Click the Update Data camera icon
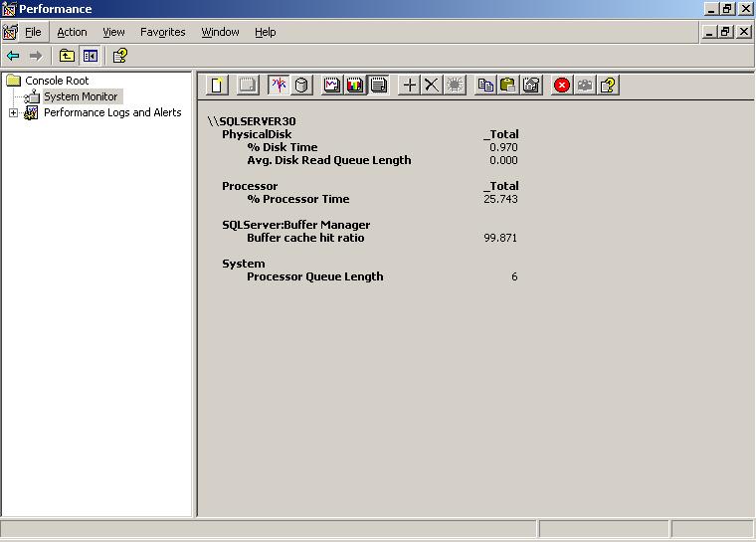This screenshot has height=542, width=756. point(585,86)
